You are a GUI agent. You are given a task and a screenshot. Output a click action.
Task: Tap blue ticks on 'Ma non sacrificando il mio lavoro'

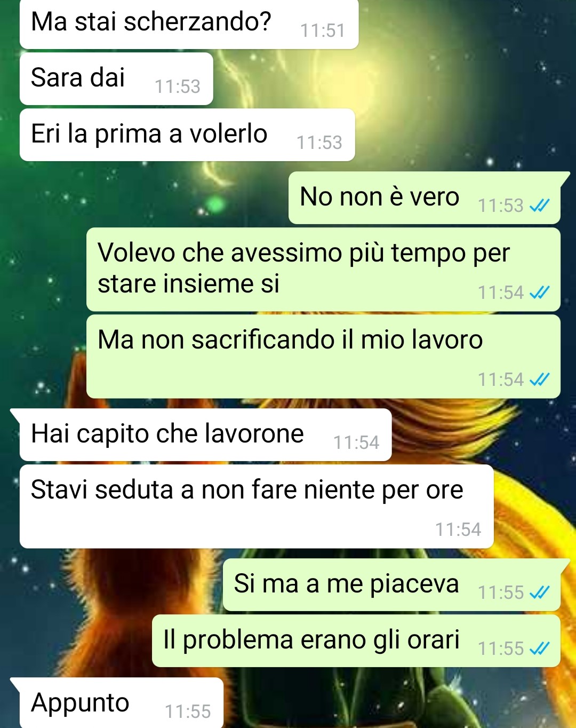[x=539, y=379]
